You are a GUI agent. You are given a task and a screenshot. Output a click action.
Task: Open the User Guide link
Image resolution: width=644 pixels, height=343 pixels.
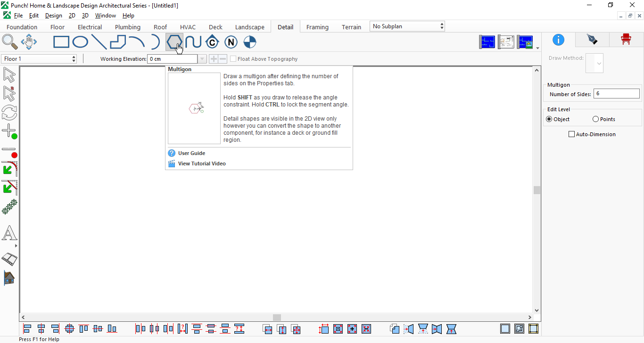191,153
